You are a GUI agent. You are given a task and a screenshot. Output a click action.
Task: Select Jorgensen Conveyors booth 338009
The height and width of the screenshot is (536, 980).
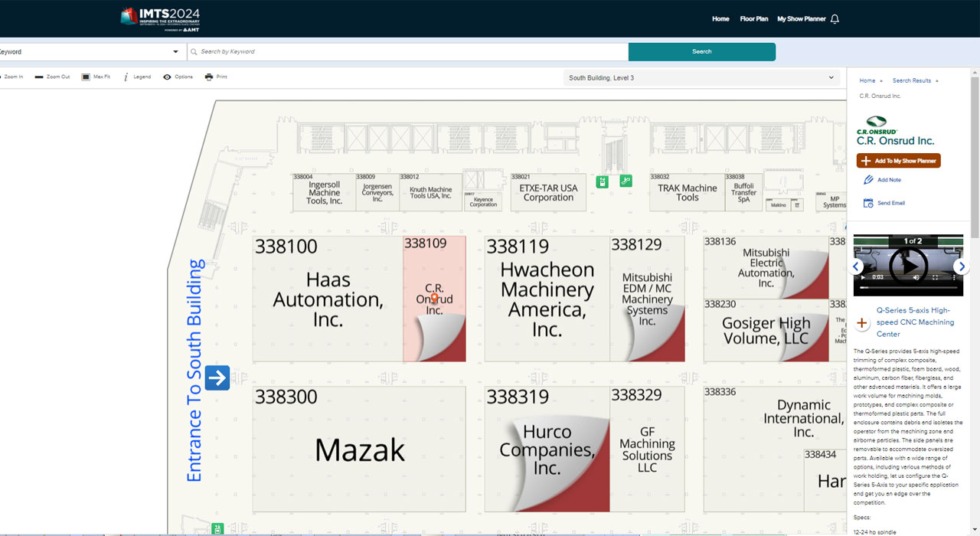click(x=377, y=192)
